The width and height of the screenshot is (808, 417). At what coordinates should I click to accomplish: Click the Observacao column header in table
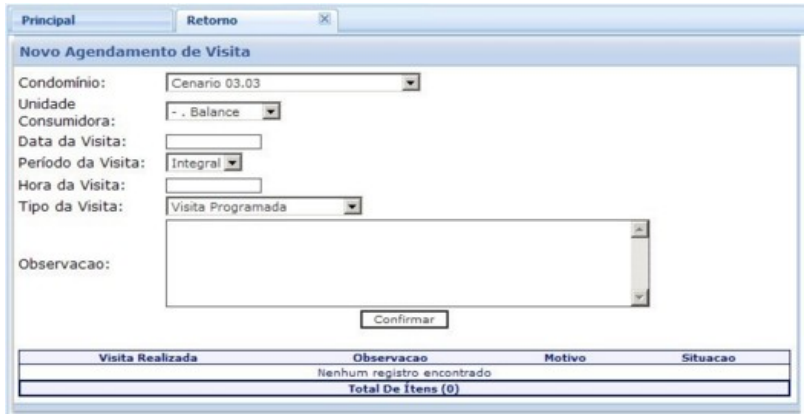click(x=391, y=357)
